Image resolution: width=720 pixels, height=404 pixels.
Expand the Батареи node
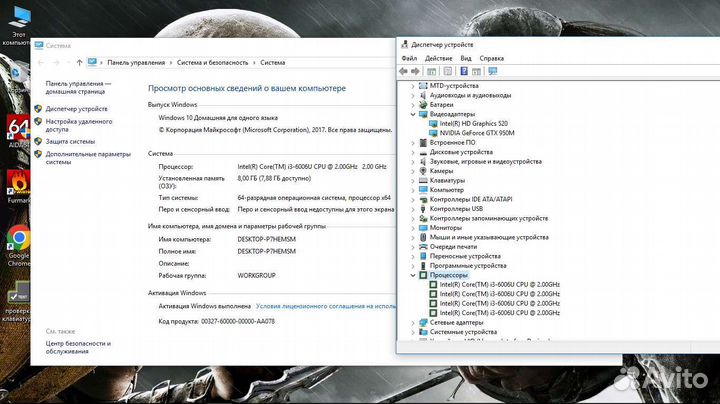tap(413, 105)
